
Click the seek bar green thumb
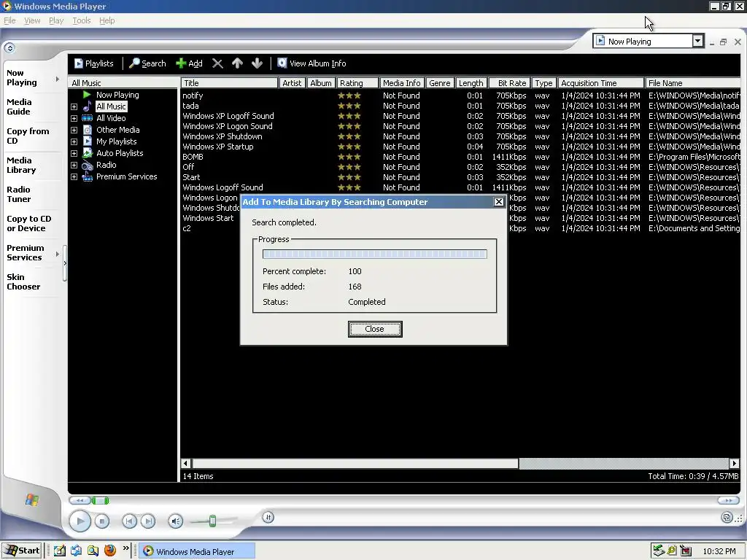coord(100,500)
